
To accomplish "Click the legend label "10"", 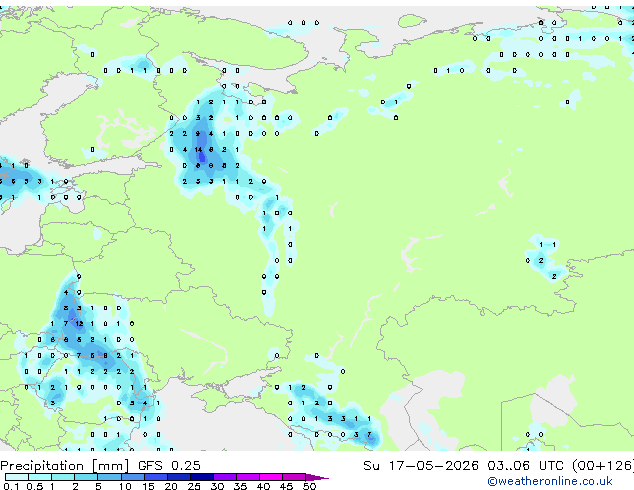I will coord(125,486).
